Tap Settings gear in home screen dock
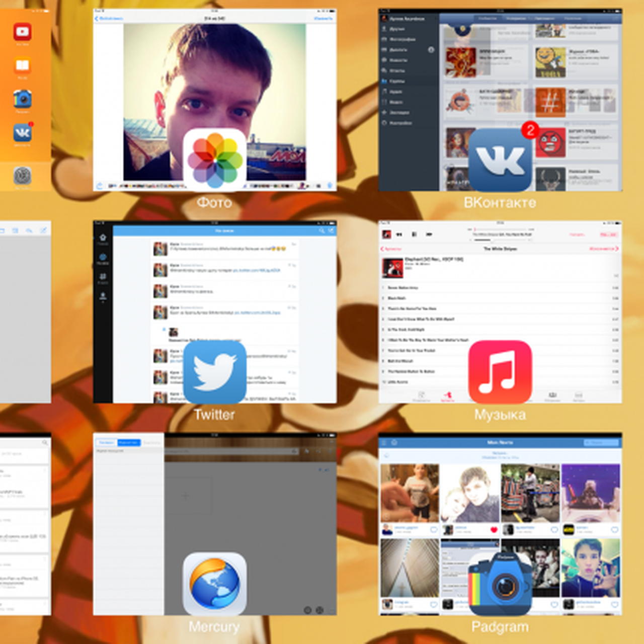The width and height of the screenshot is (644, 644). (23, 176)
